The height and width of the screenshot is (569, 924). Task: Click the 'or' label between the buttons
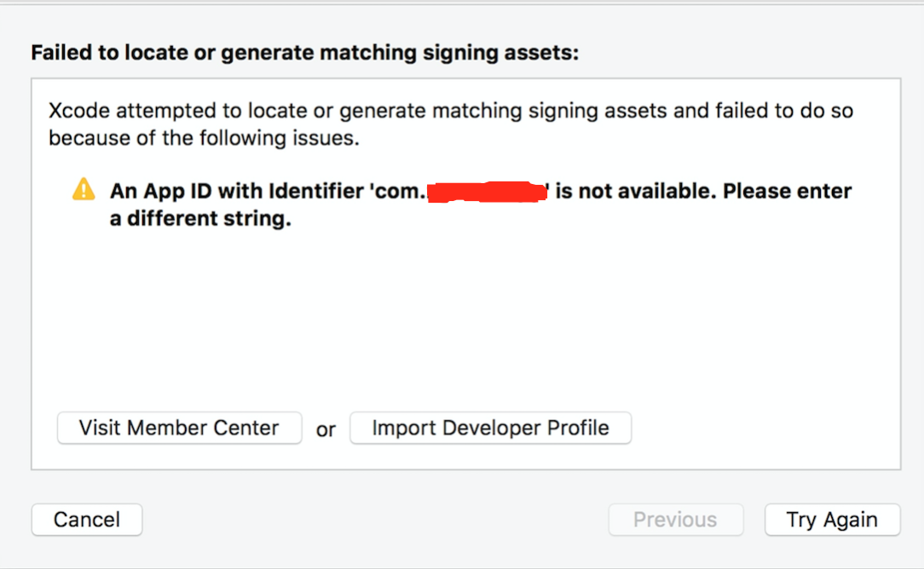(326, 430)
